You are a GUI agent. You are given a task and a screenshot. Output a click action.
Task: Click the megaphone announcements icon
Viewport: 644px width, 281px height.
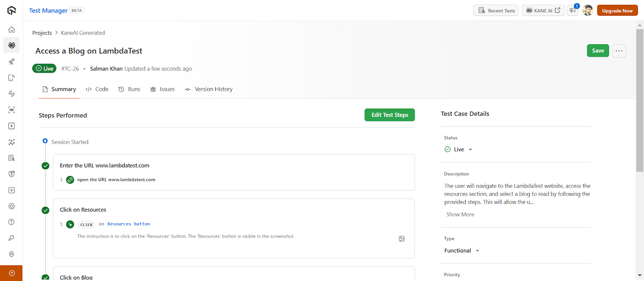point(572,10)
